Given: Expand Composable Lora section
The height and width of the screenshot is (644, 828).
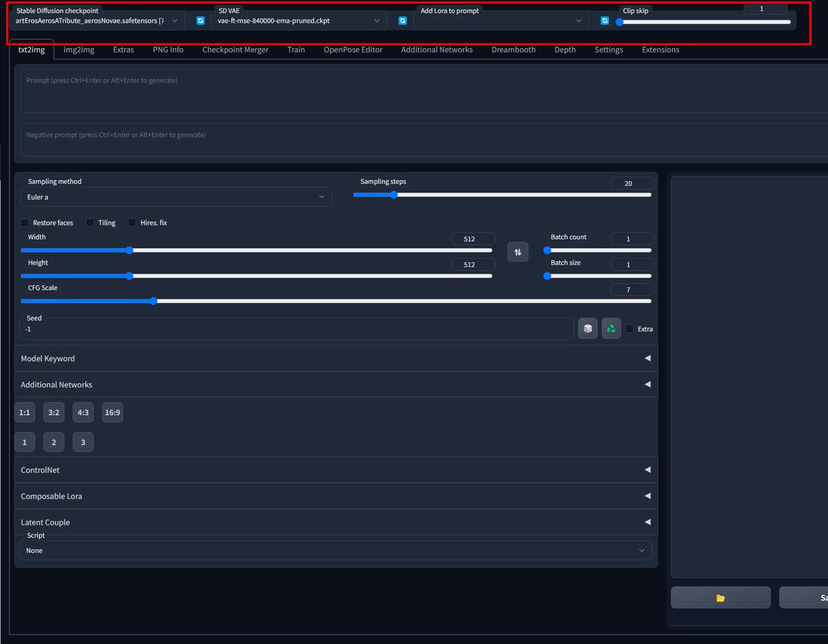Looking at the screenshot, I should pyautogui.click(x=336, y=496).
